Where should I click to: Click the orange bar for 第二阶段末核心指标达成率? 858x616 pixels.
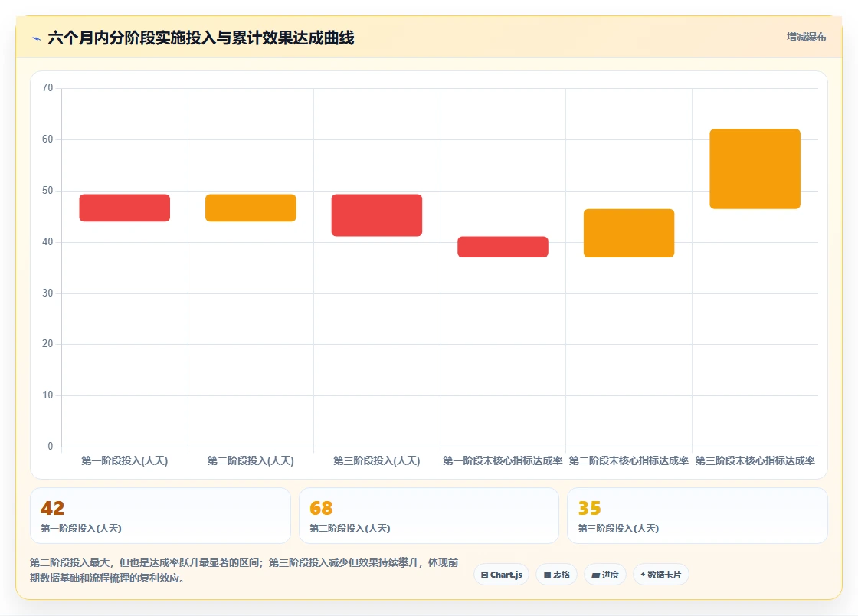(x=629, y=233)
